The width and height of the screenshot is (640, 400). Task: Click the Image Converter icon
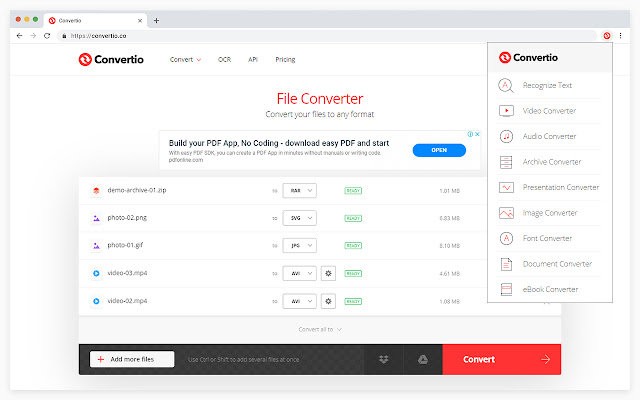point(506,213)
